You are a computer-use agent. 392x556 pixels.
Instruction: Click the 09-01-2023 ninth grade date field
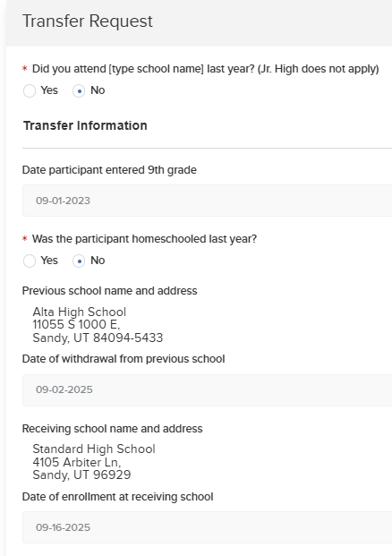pos(207,201)
